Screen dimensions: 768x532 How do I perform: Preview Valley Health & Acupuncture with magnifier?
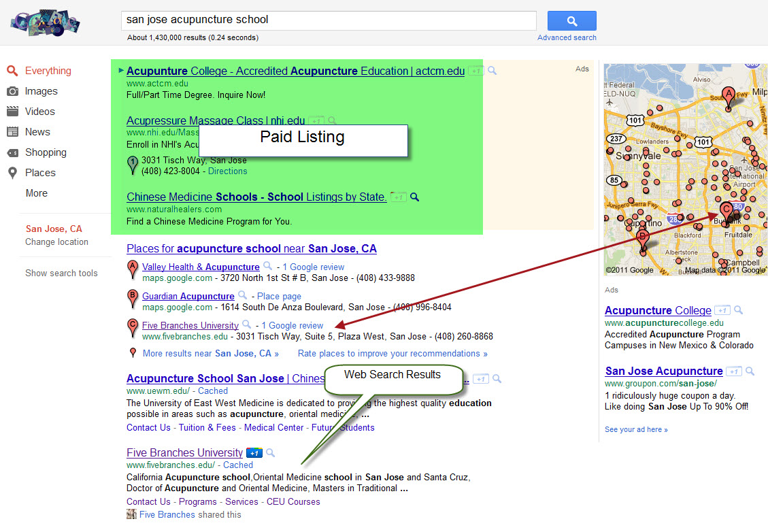pyautogui.click(x=267, y=266)
